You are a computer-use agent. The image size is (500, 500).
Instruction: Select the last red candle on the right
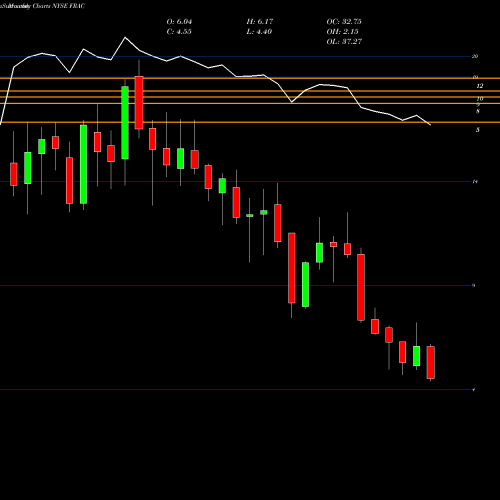[431, 363]
